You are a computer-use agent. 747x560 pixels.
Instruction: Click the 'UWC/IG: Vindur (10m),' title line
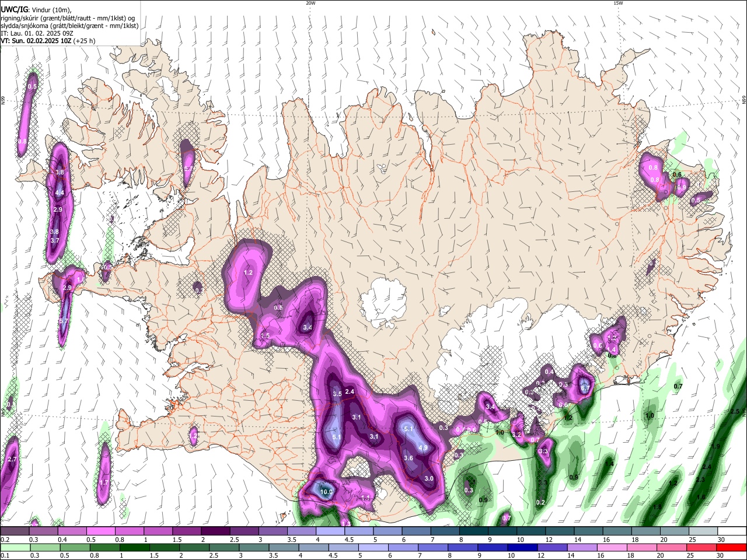pos(36,10)
